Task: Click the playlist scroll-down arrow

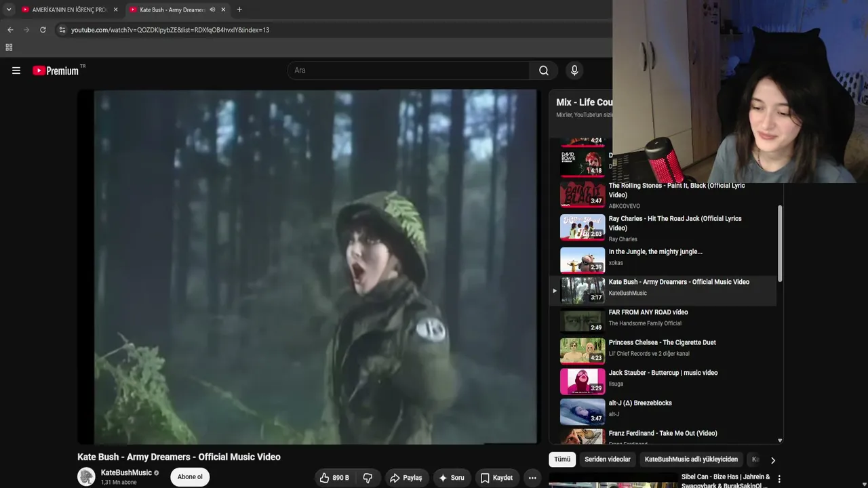Action: [x=780, y=441]
